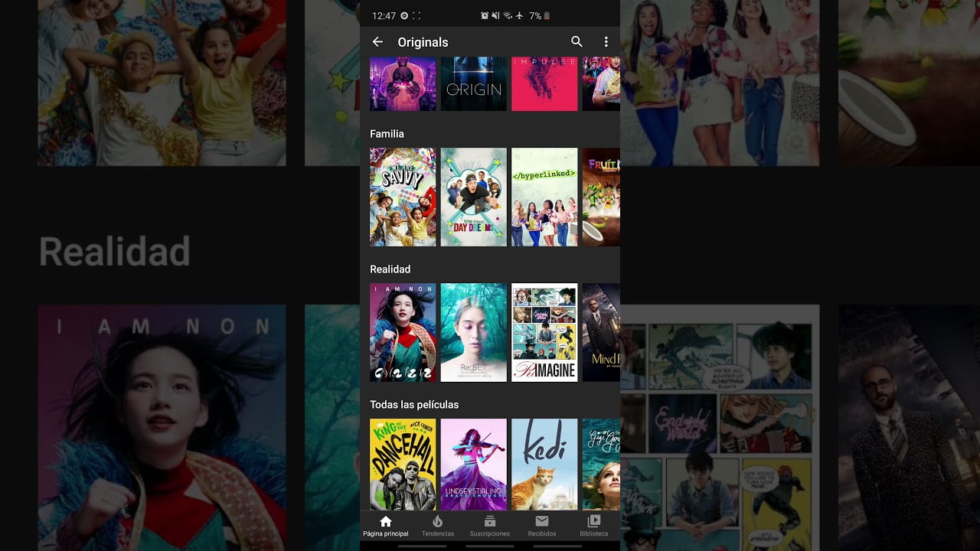Open the Mind Field poster
This screenshot has width=980, height=551.
[601, 333]
